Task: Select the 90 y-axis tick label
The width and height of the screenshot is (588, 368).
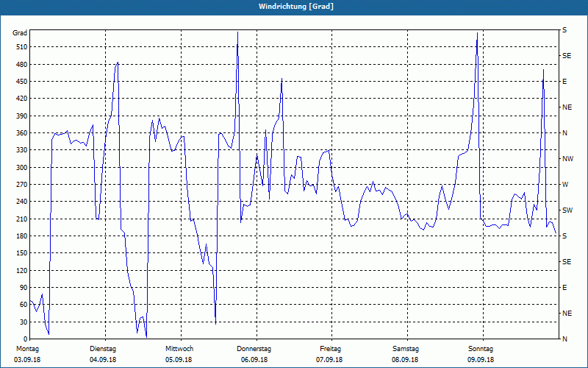Action: pyautogui.click(x=24, y=288)
